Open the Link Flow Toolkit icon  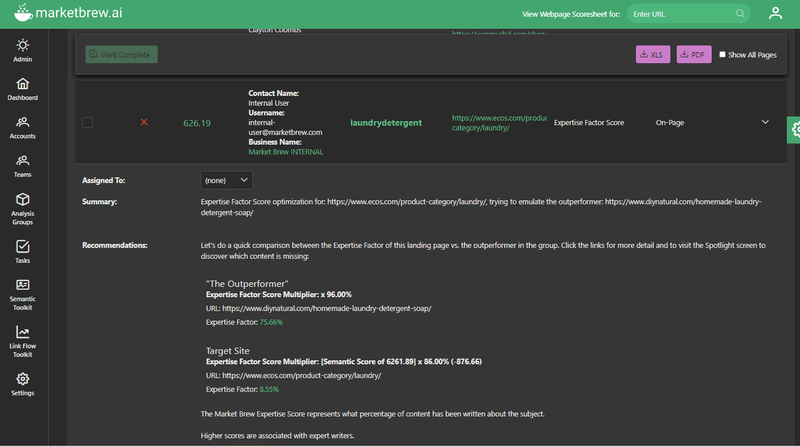pos(22,333)
